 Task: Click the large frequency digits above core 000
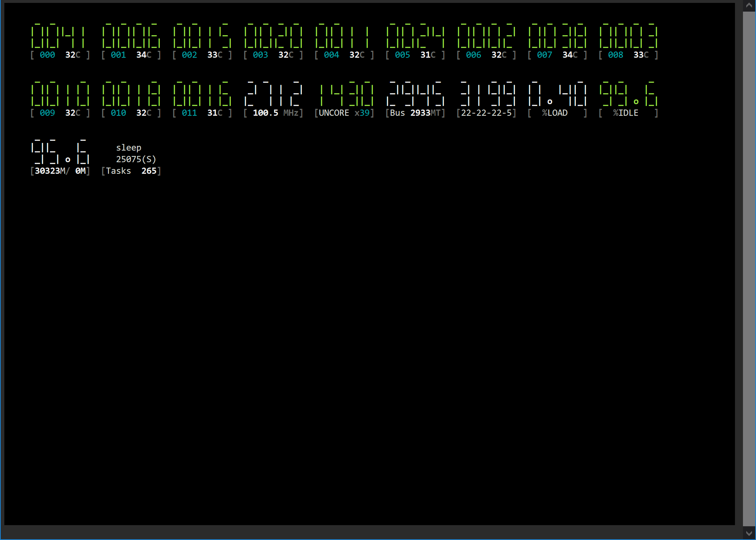point(59,36)
